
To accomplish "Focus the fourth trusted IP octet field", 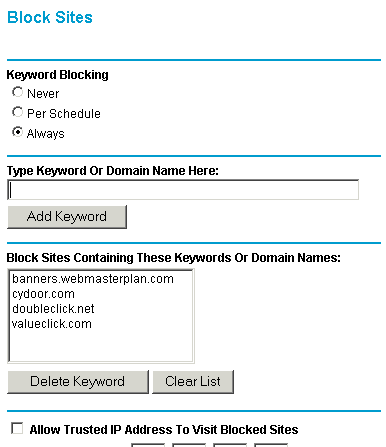I will point(271,445).
